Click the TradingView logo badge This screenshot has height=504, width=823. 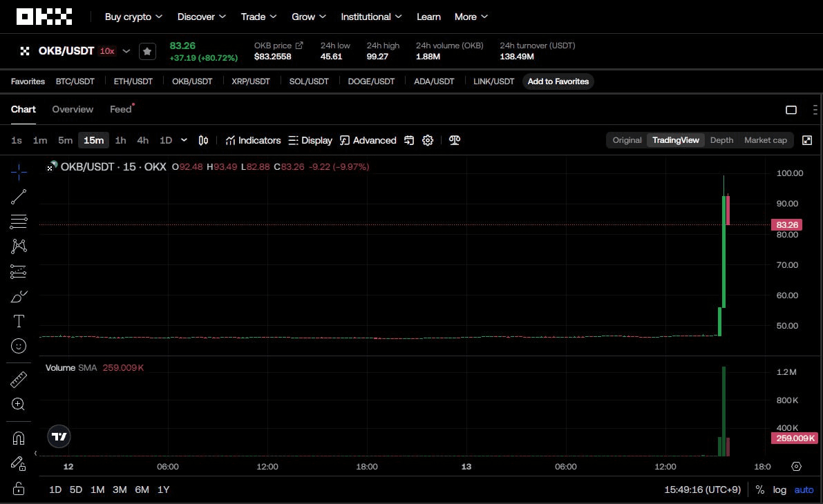pos(59,436)
